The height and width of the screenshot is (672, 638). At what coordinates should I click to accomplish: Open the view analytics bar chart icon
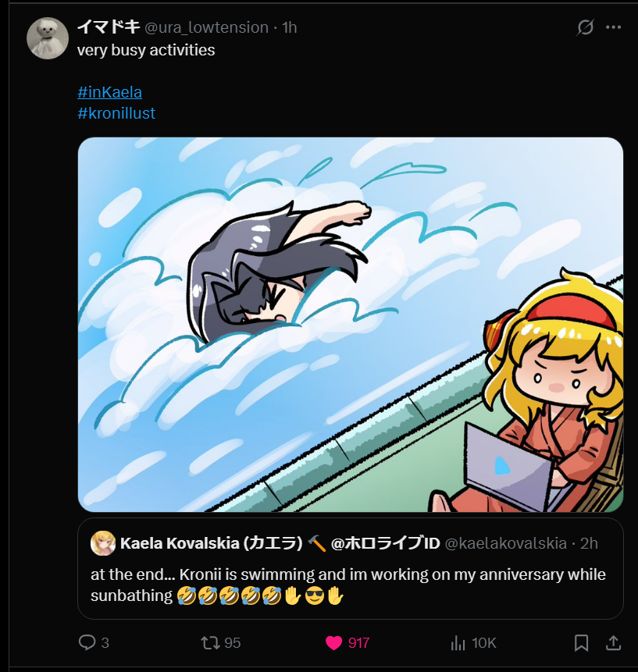(x=458, y=642)
